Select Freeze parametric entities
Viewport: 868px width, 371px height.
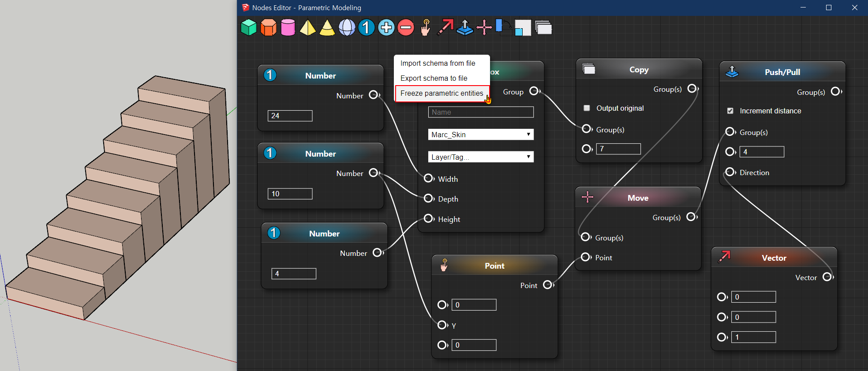(442, 94)
